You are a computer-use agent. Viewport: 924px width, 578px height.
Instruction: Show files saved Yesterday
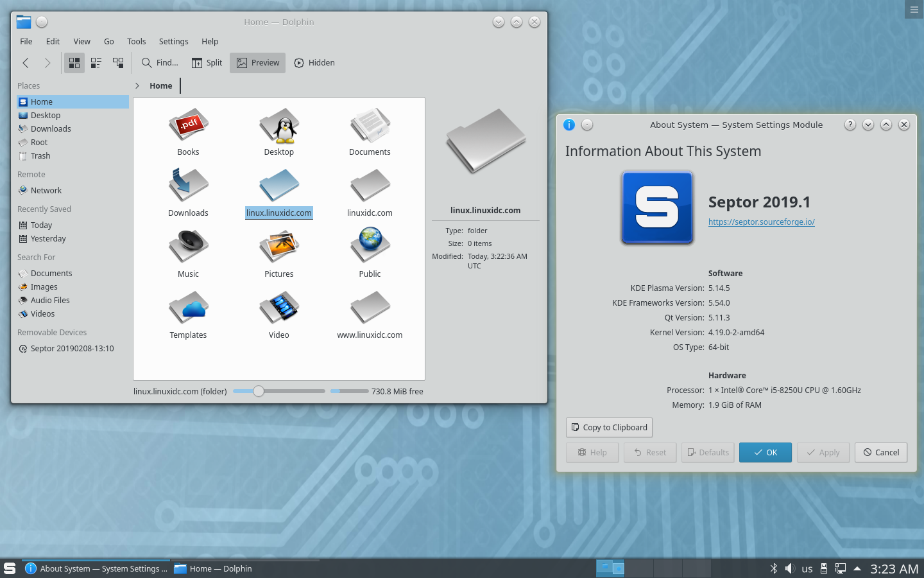(x=73, y=239)
